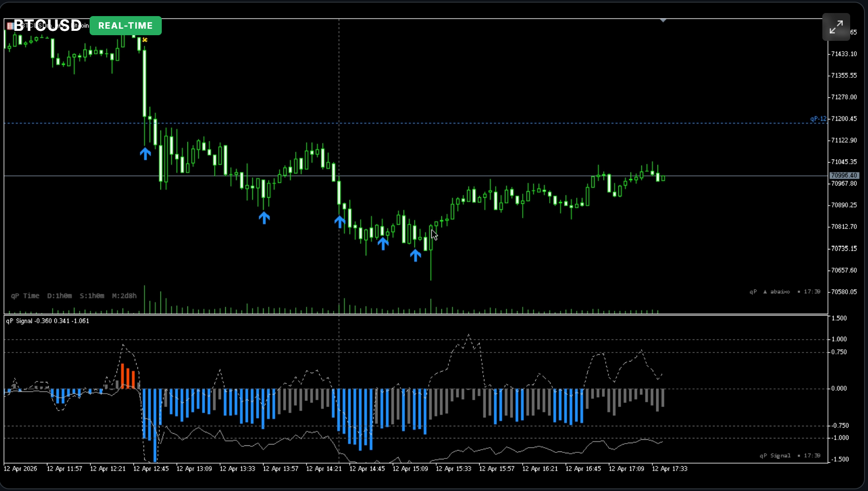Click the 12 Apr 16:45 time label

(583, 469)
